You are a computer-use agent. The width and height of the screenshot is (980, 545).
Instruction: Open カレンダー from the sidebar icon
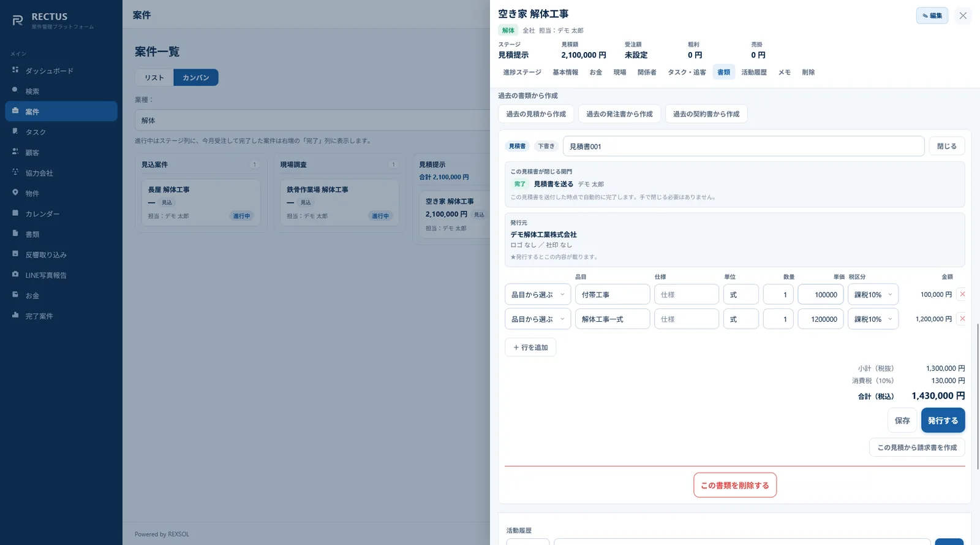coord(15,213)
